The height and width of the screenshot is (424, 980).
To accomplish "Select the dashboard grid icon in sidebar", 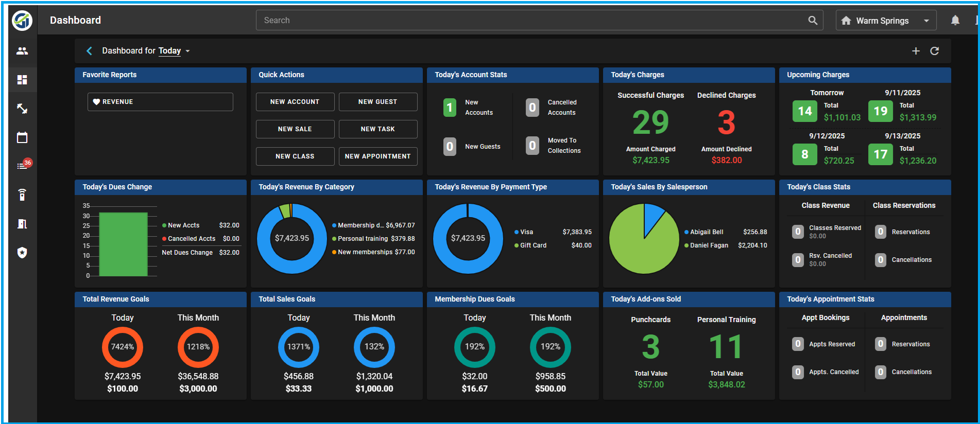I will pyautogui.click(x=22, y=80).
